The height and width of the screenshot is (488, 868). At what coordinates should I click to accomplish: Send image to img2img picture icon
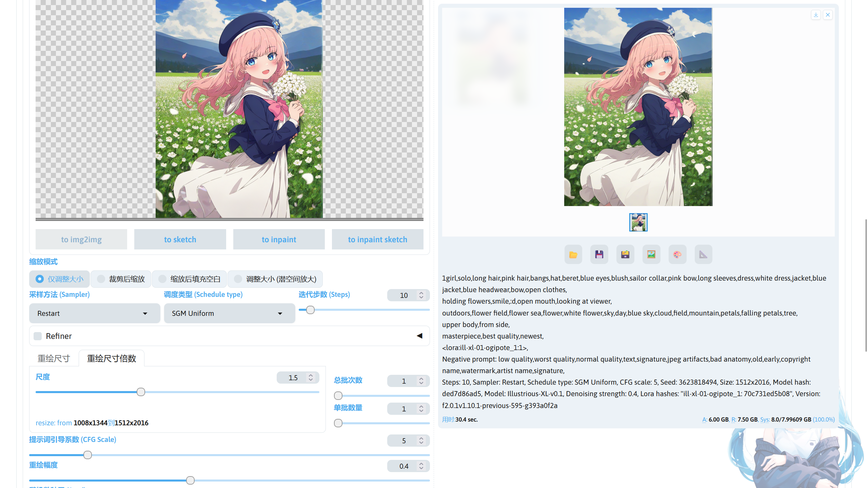(651, 255)
